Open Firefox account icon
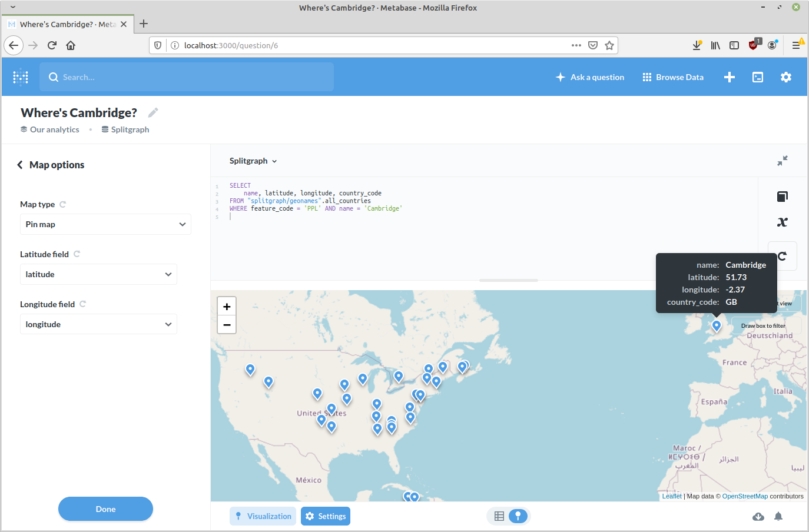Viewport: 809px width, 532px height. coord(772,45)
